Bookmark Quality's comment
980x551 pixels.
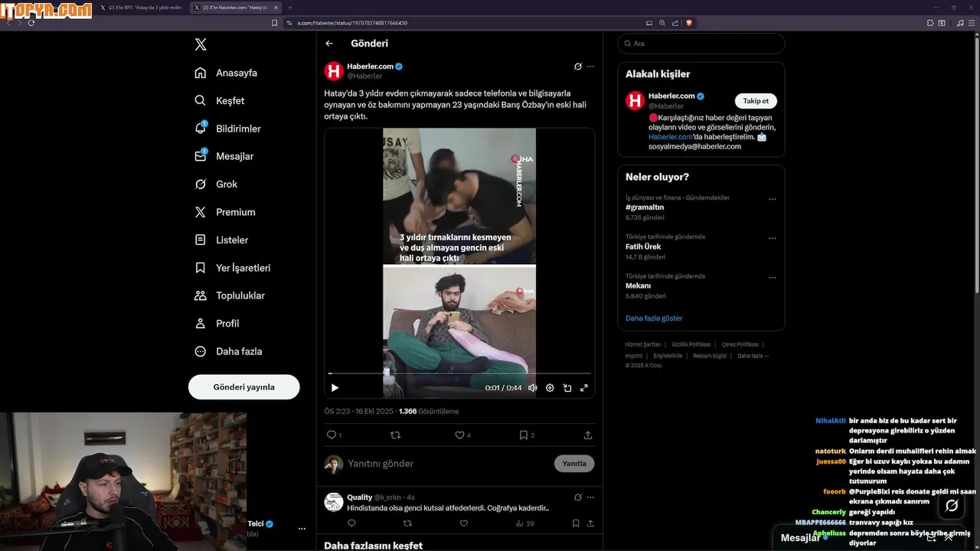[x=576, y=523]
